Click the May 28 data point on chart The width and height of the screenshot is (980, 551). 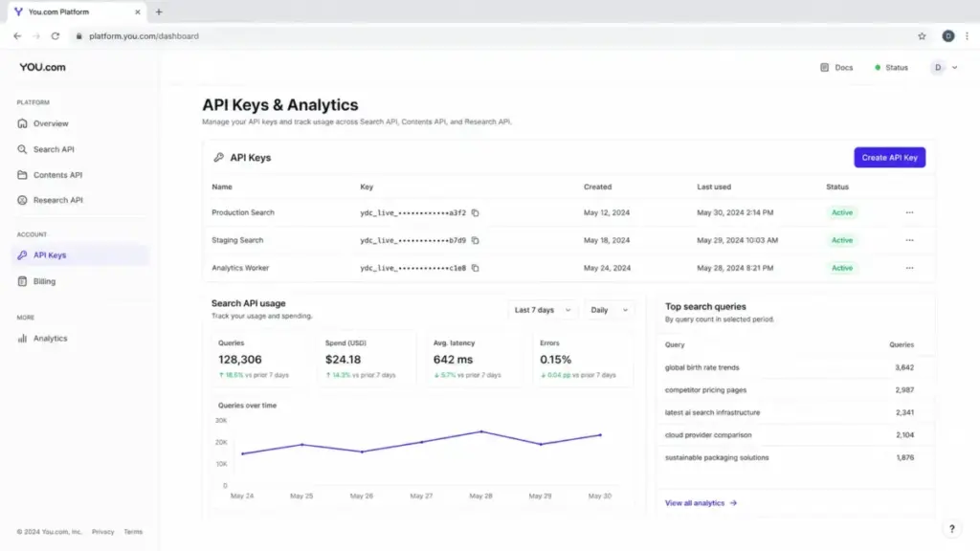[x=481, y=431]
